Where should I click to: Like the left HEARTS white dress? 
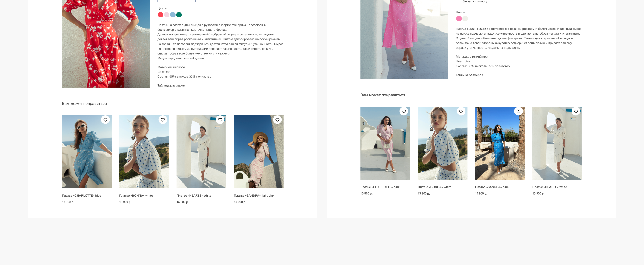point(220,120)
